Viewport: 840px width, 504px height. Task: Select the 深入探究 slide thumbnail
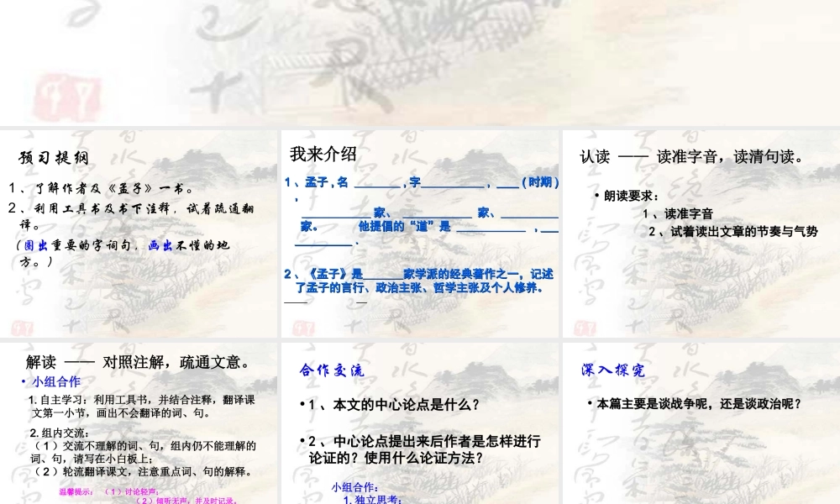tap(701, 423)
